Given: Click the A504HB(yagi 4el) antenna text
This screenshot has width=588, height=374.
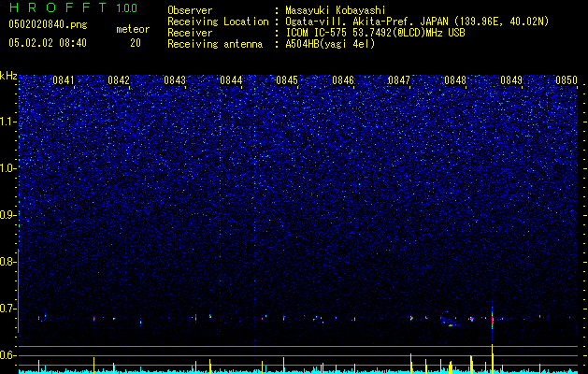Looking at the screenshot, I should 330,44.
